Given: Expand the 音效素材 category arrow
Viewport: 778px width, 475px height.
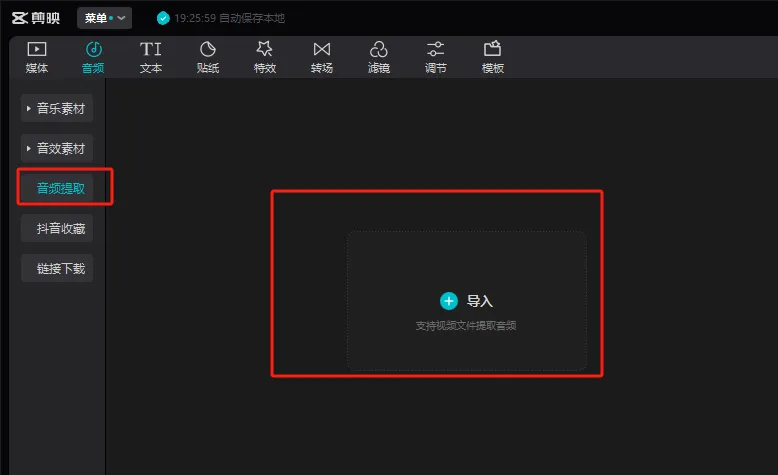Looking at the screenshot, I should point(29,148).
